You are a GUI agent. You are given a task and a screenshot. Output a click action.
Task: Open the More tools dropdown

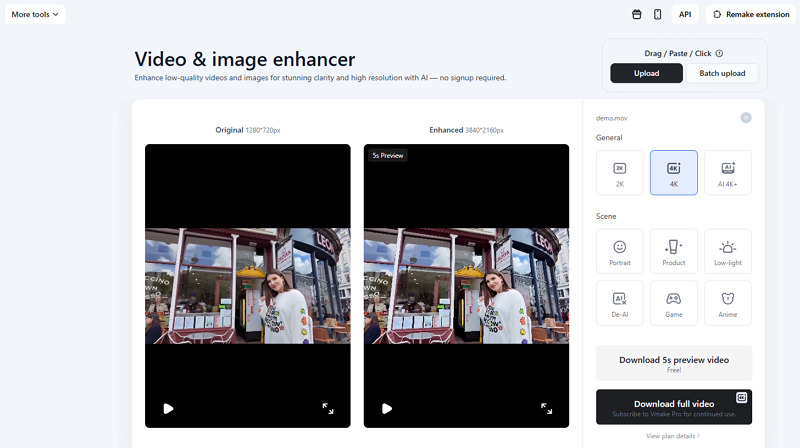[35, 14]
